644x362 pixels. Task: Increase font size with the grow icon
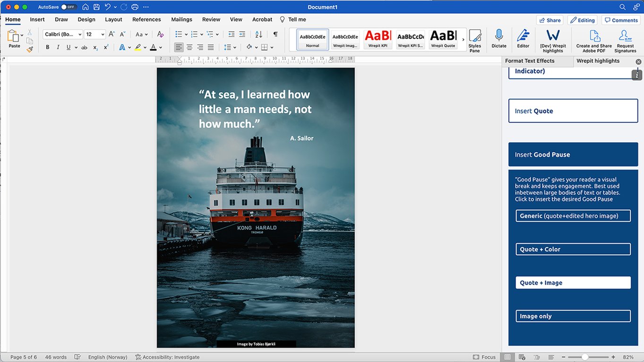point(112,34)
